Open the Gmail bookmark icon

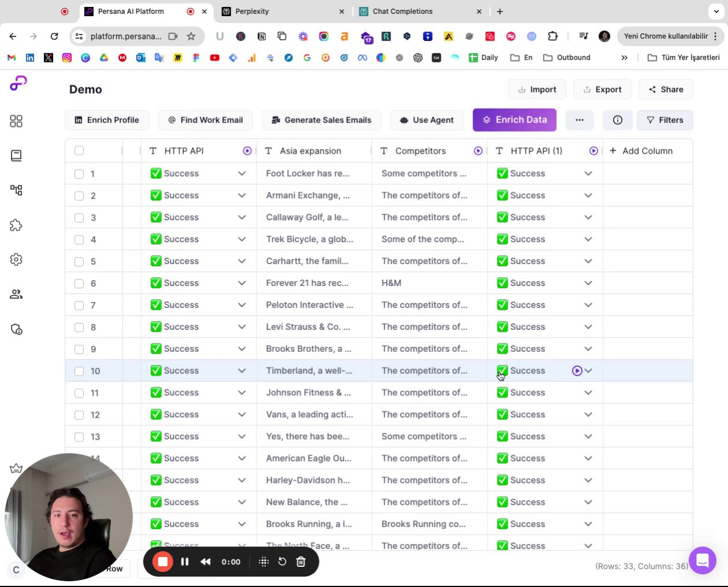(12, 57)
